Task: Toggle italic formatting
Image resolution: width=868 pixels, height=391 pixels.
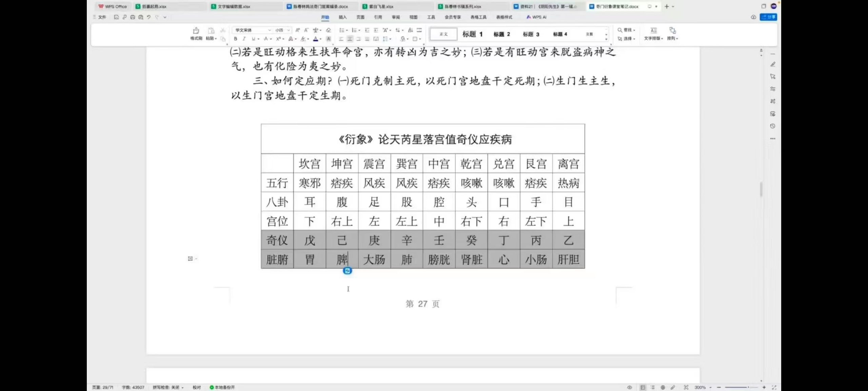Action: [244, 39]
